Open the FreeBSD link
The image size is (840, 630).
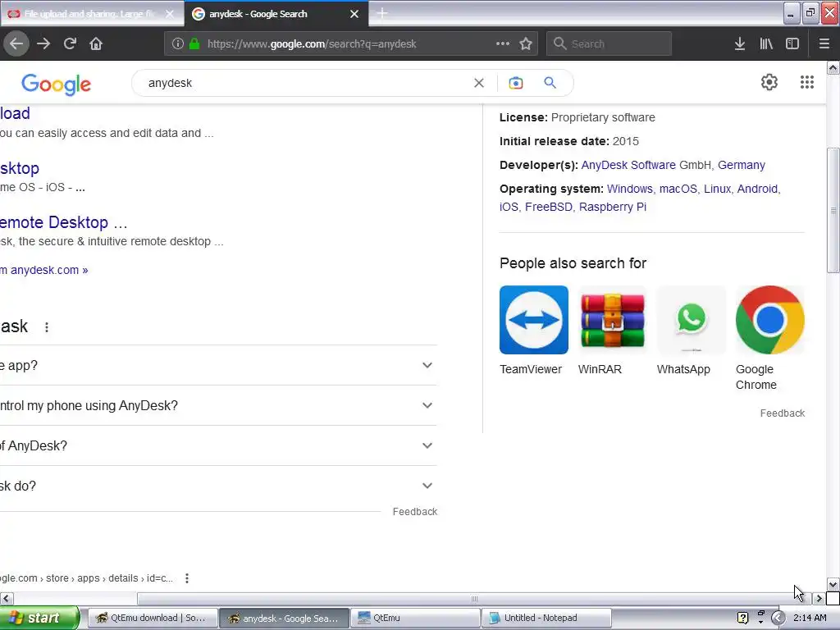(x=549, y=207)
